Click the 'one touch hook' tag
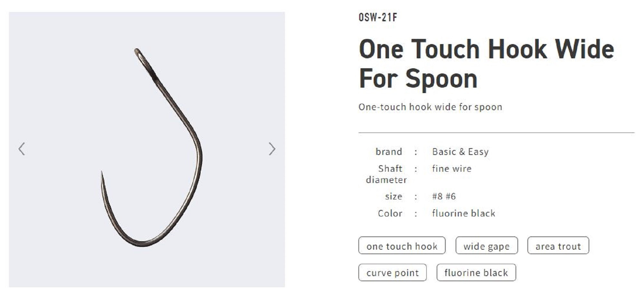 coord(402,246)
